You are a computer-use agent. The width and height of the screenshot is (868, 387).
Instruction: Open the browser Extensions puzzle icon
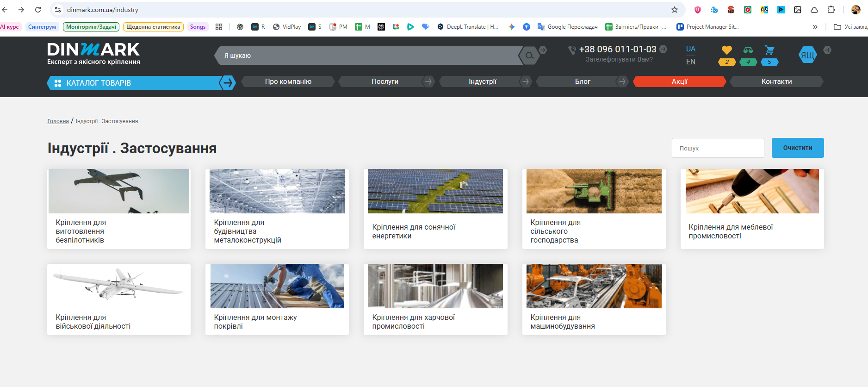(x=831, y=10)
